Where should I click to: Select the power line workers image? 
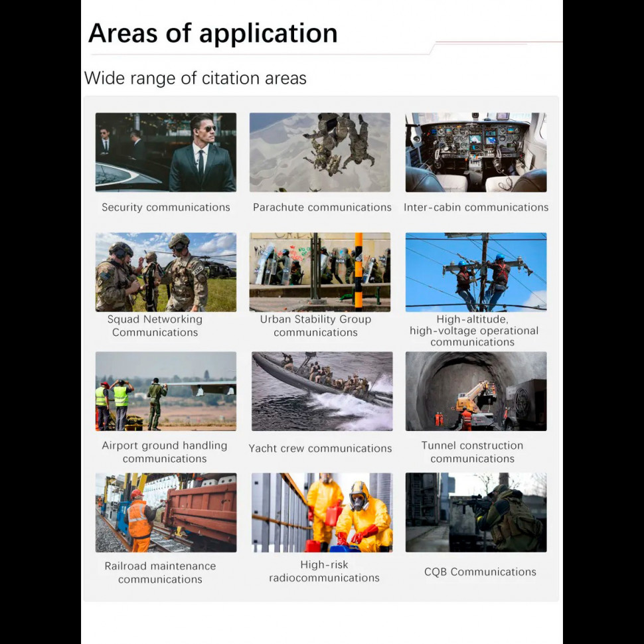[475, 272]
